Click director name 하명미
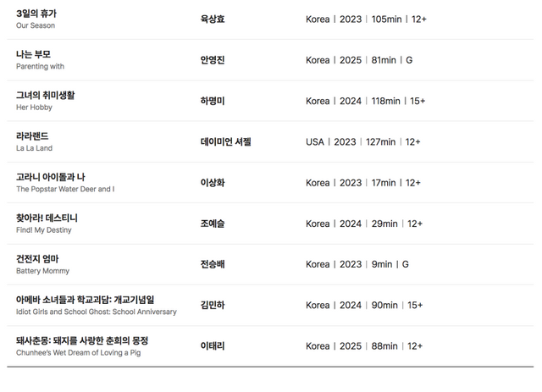 pyautogui.click(x=213, y=101)
